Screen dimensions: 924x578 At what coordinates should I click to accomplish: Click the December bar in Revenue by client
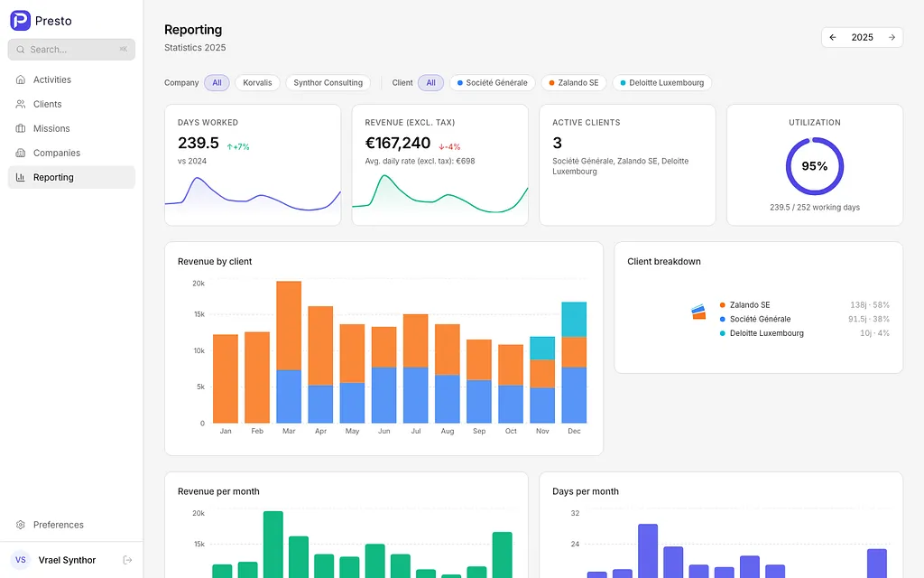click(574, 363)
